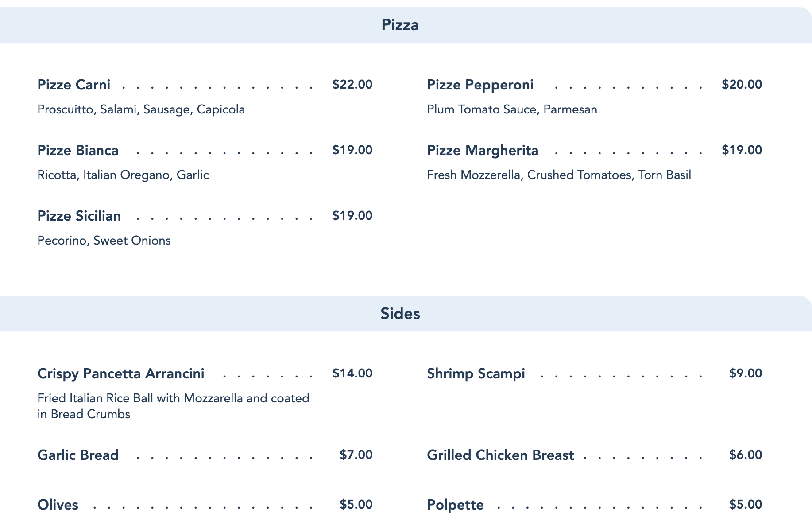Viewport: 812px width, 529px height.
Task: Click the $20.00 Pizze Pepperoni price
Action: [x=742, y=84]
